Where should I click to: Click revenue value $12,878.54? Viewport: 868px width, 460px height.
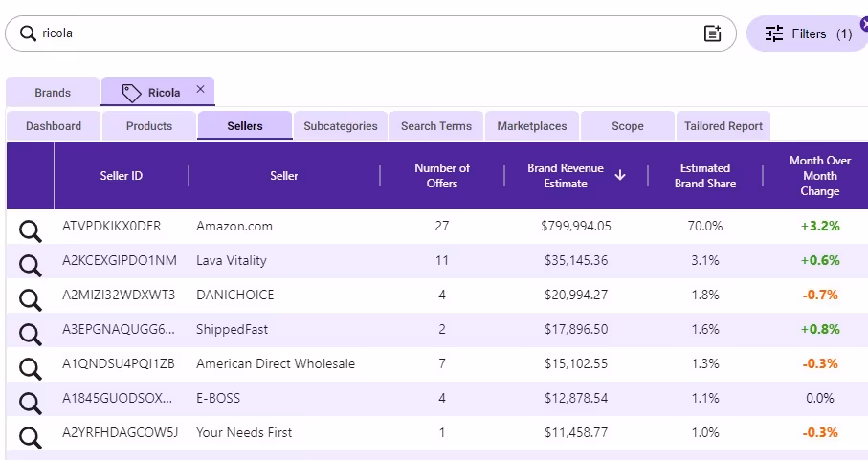coord(576,398)
